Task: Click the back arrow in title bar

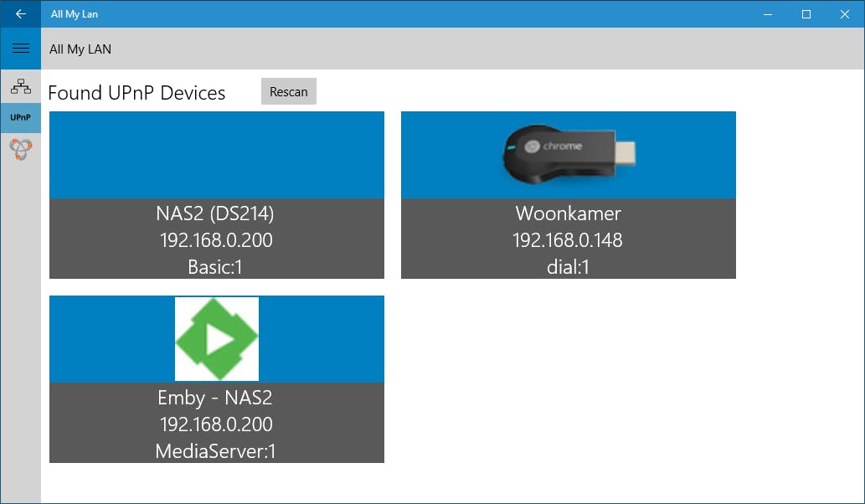Action: click(x=21, y=14)
